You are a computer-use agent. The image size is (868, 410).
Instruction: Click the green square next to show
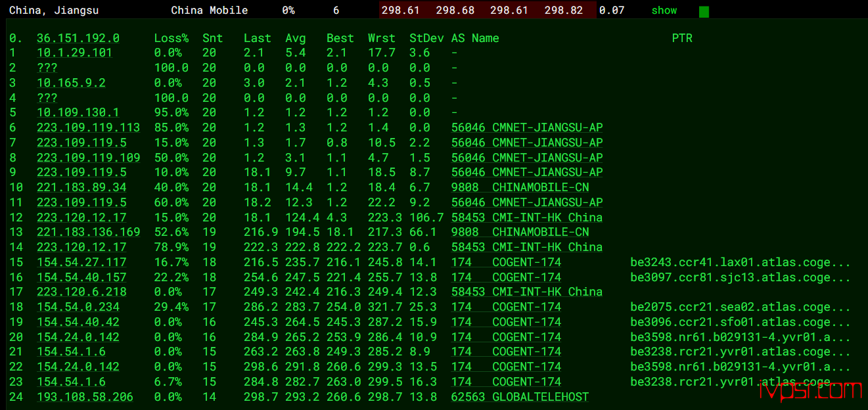click(704, 11)
